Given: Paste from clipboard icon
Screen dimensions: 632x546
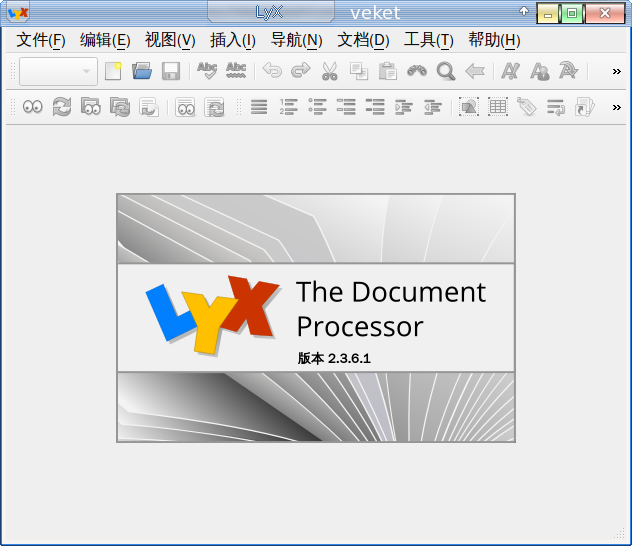Looking at the screenshot, I should click(x=388, y=71).
